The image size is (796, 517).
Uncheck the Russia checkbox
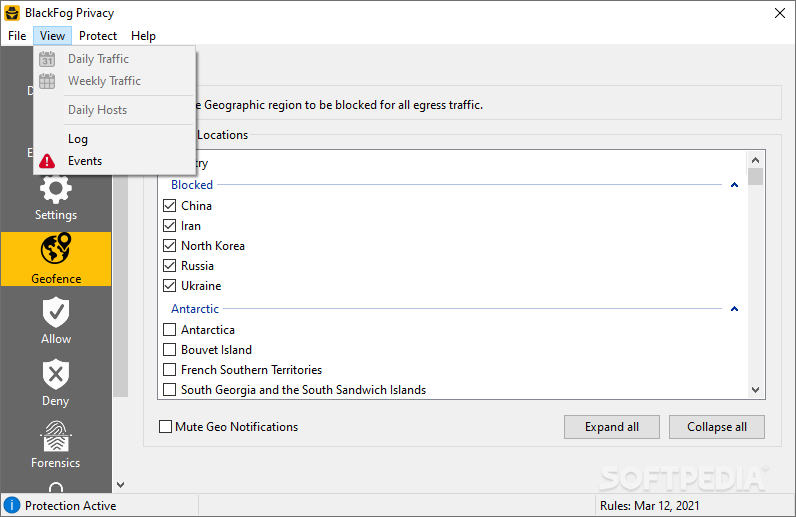coord(170,266)
